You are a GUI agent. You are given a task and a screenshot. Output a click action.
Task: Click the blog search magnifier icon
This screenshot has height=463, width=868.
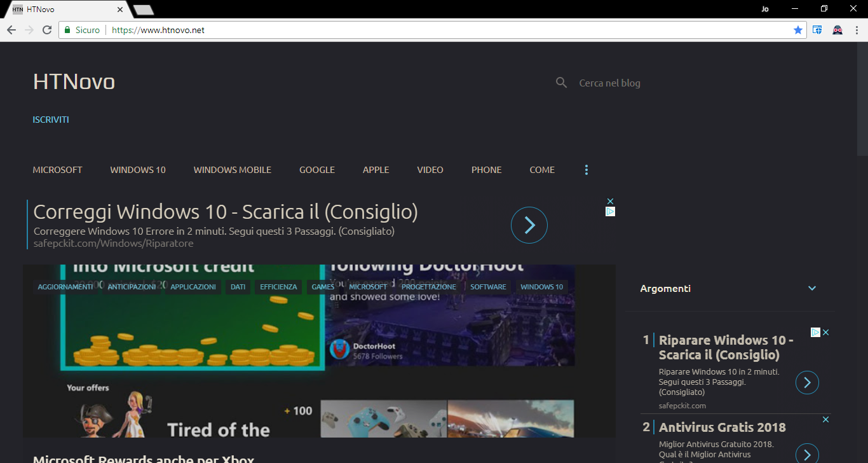tap(561, 83)
